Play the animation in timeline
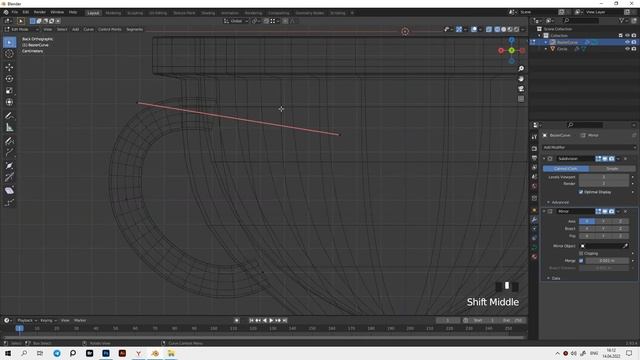Image resolution: width=640 pixels, height=360 pixels. point(271,320)
